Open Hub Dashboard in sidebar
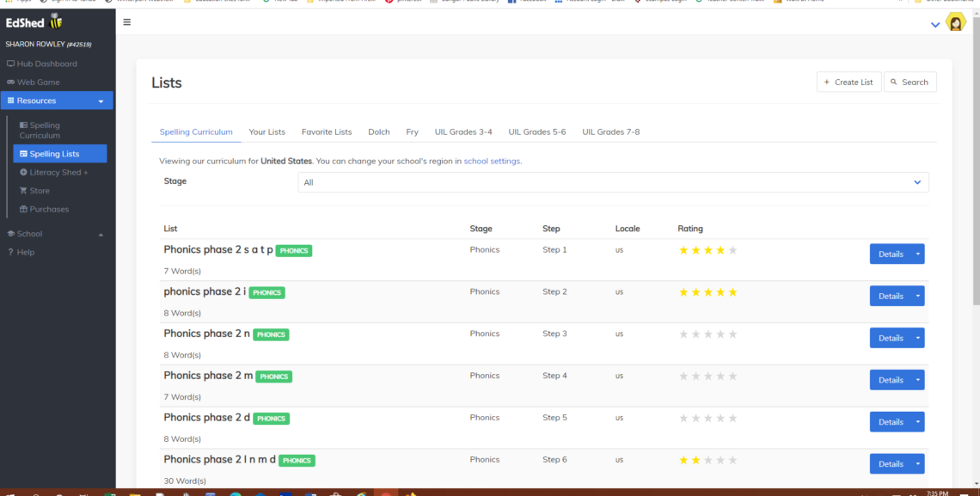This screenshot has width=980, height=496. click(x=42, y=64)
